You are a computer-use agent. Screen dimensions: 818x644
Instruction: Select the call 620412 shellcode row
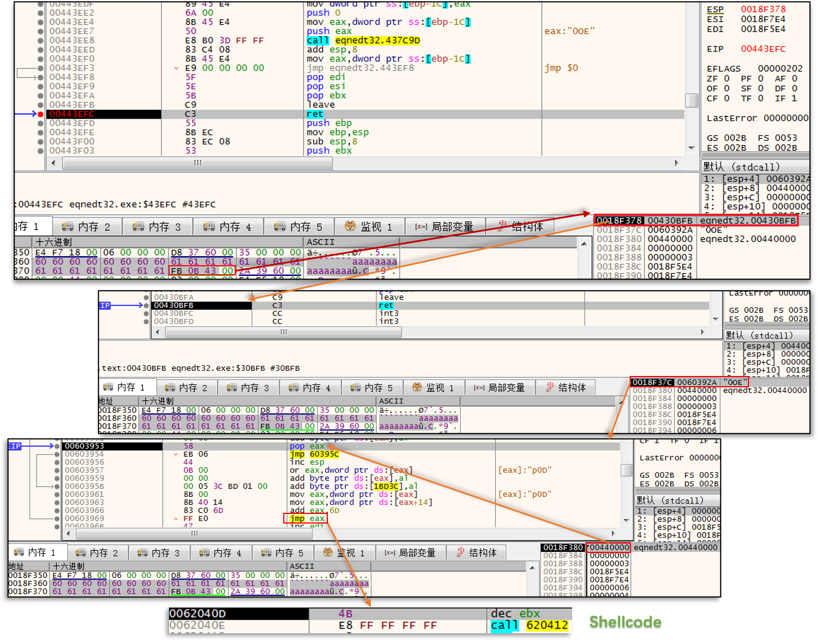pos(370,625)
